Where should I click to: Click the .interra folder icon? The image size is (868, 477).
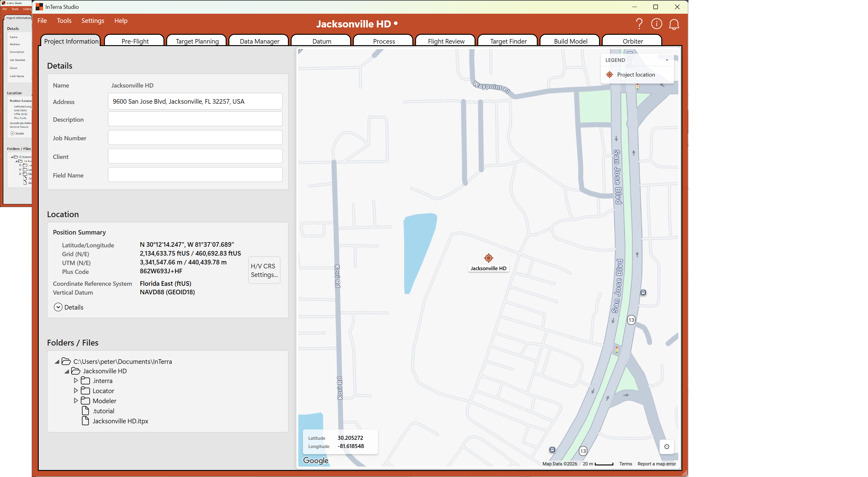[85, 381]
